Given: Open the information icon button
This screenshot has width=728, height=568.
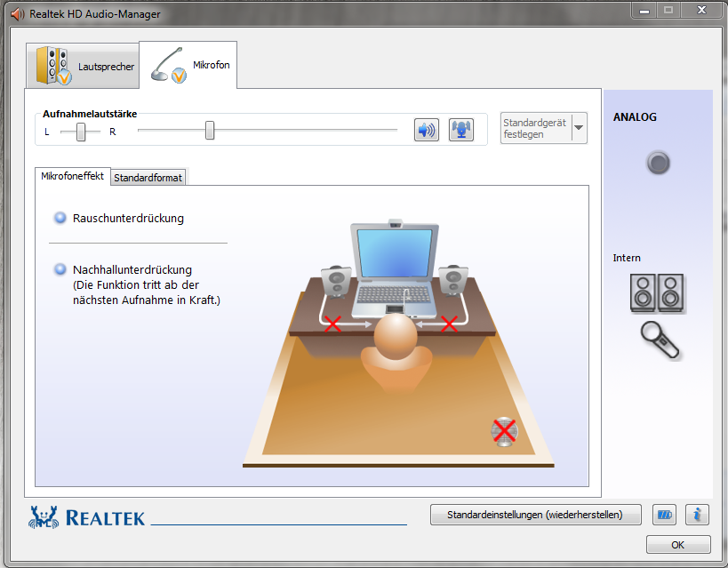Looking at the screenshot, I should pos(699,515).
